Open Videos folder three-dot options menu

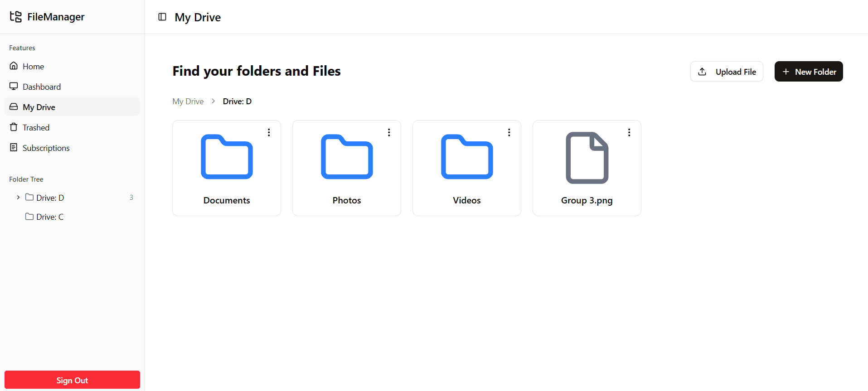coord(509,132)
